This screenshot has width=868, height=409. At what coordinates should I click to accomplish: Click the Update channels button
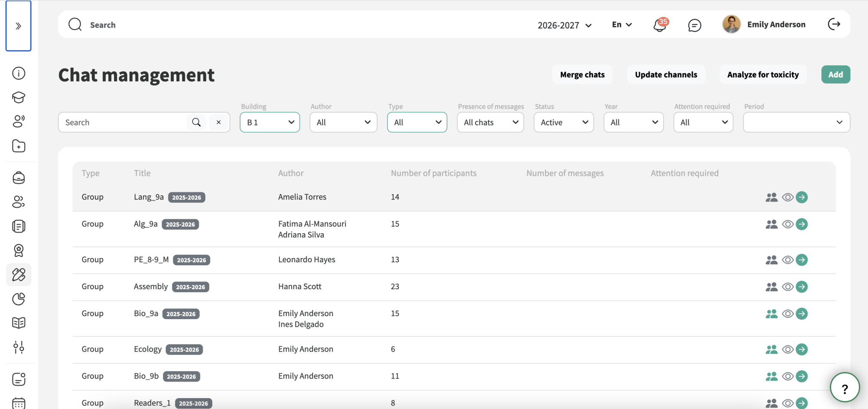point(666,75)
